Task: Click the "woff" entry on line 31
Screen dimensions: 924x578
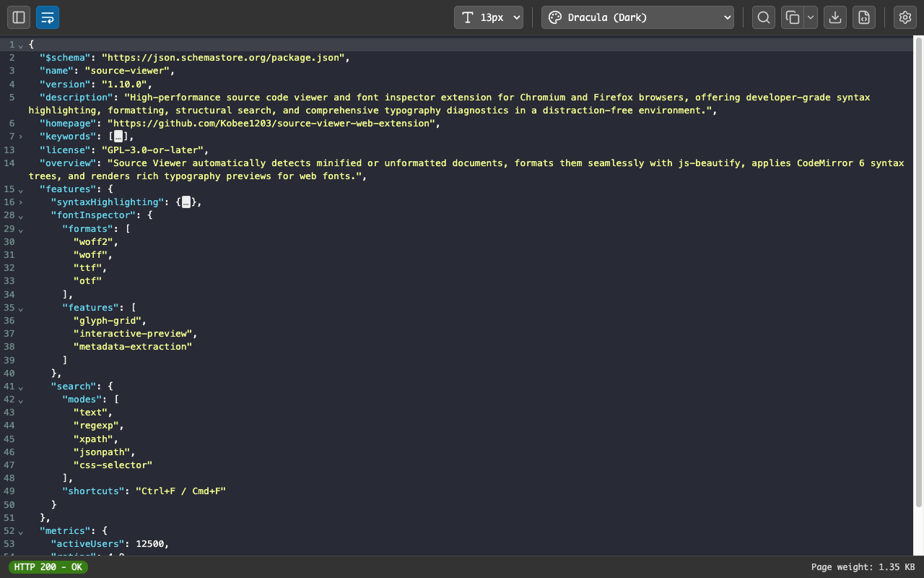Action: pos(90,255)
